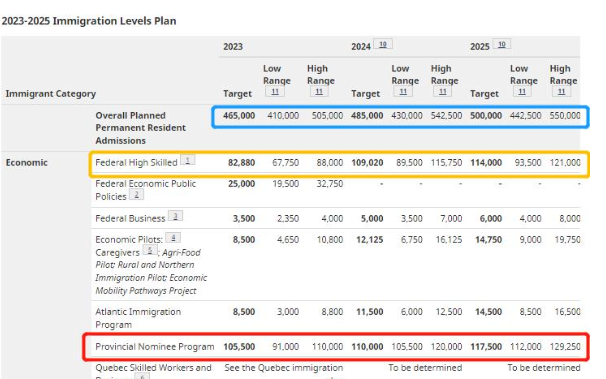This screenshot has width=606, height=379.
Task: Select the '14,500' Atlantic 2025 target
Action: (489, 312)
